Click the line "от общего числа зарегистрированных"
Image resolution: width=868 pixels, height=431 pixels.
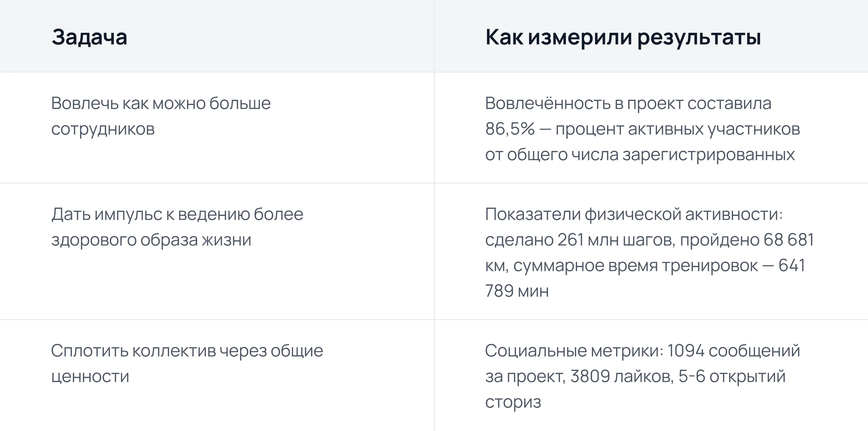pyautogui.click(x=640, y=154)
